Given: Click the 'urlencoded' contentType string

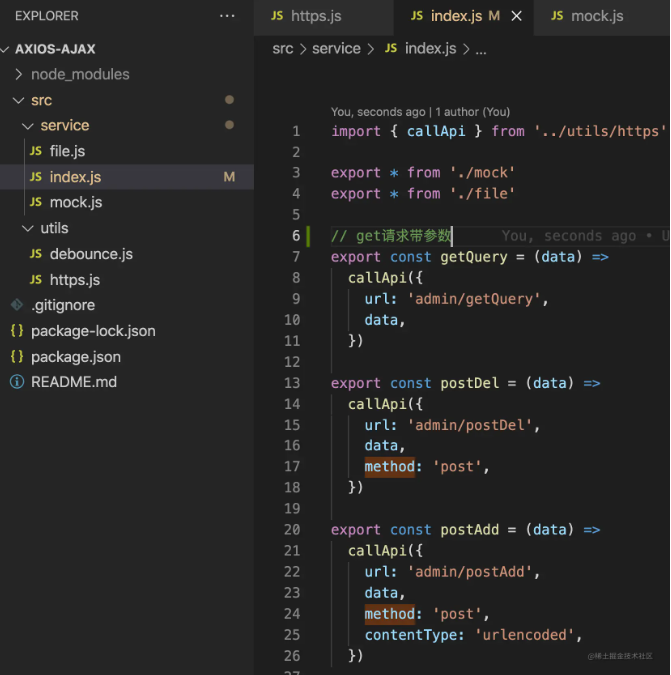Looking at the screenshot, I should click(524, 635).
